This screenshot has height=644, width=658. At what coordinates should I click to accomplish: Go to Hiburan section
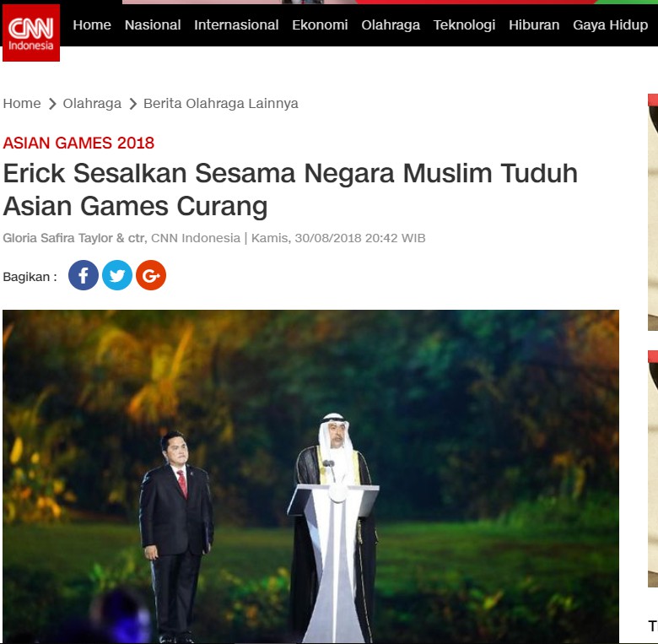click(534, 24)
